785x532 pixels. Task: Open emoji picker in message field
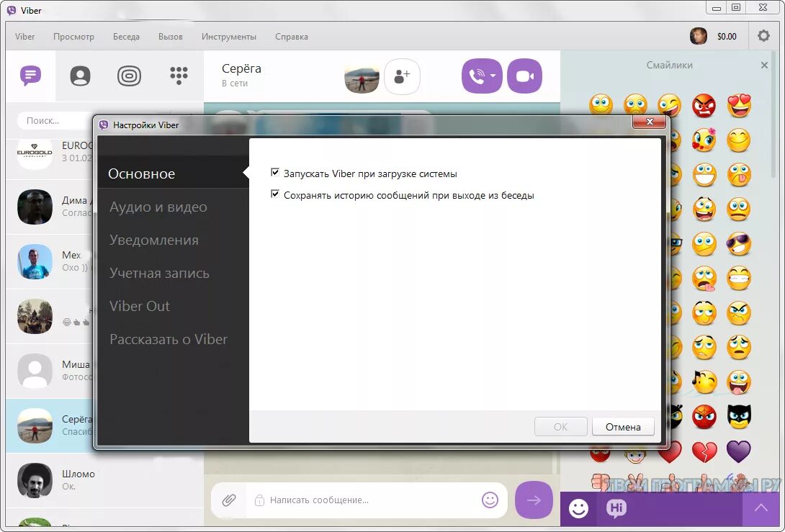point(490,500)
